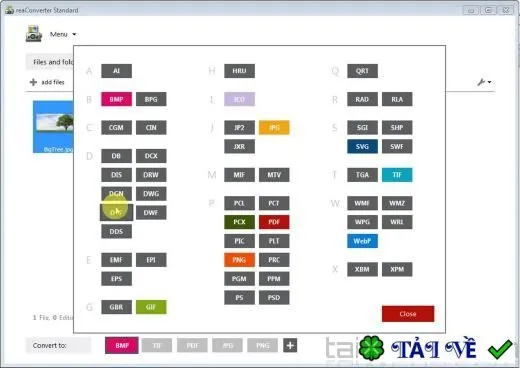Select the green GIF format
The height and width of the screenshot is (368, 520).
[151, 307]
